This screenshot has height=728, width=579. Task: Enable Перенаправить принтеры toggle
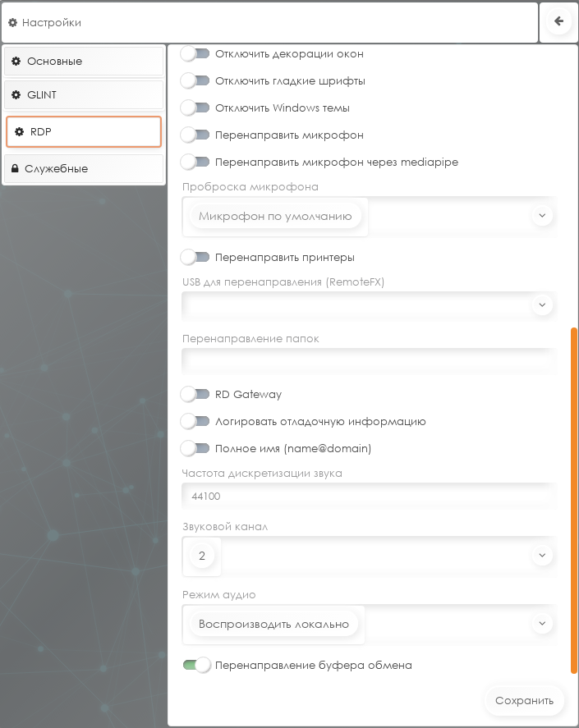tap(195, 257)
